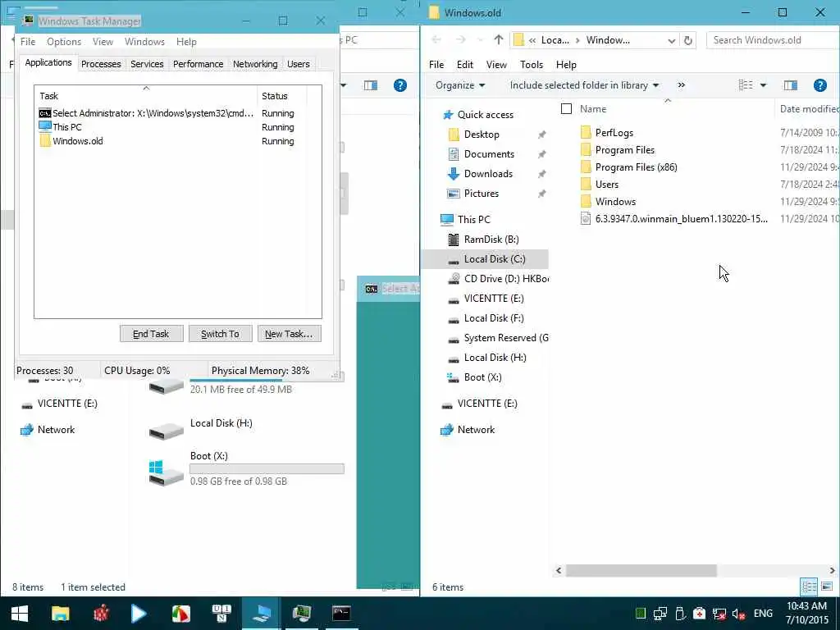Activate Task Manager taskbar button
The width and height of the screenshot is (840, 630).
(x=302, y=614)
